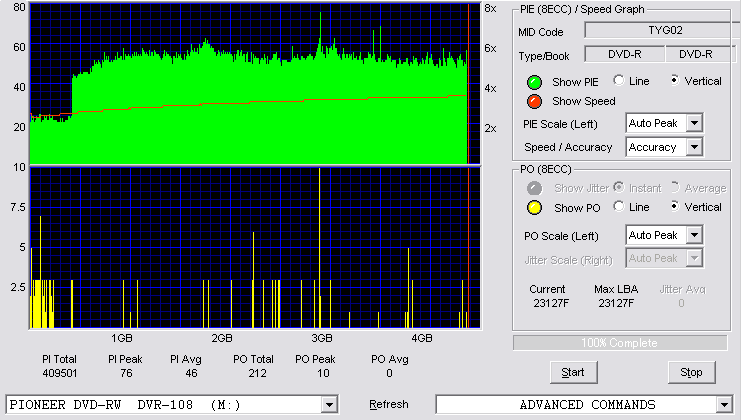Click the grey Show Jitter indicator
Image resolution: width=742 pixels, height=420 pixels.
pos(534,188)
